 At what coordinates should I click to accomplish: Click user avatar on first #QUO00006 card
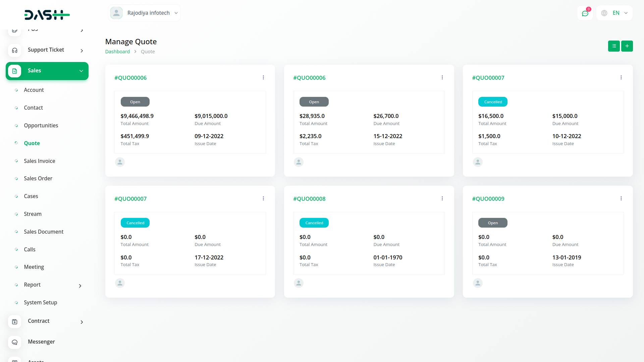pyautogui.click(x=120, y=162)
